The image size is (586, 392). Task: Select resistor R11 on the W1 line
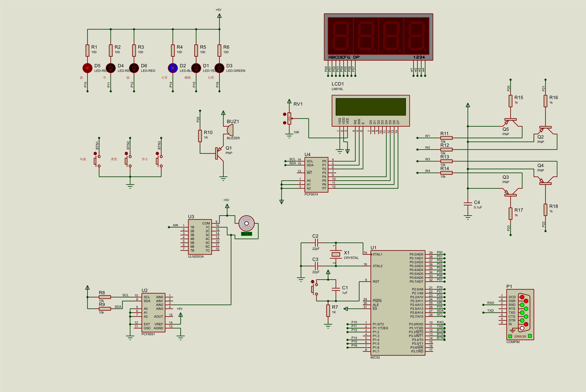pyautogui.click(x=446, y=138)
